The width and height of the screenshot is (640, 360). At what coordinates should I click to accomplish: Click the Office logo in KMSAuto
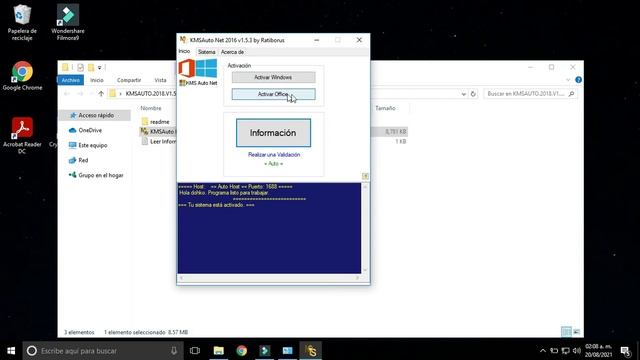pos(187,68)
